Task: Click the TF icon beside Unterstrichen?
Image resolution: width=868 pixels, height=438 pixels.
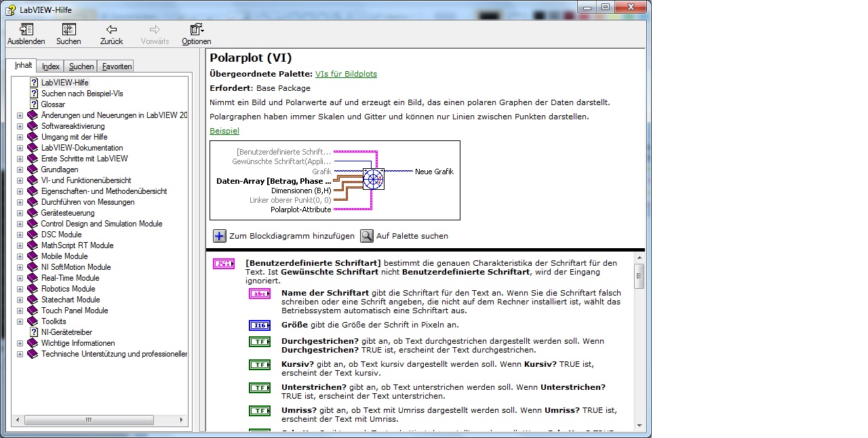Action: pos(260,388)
